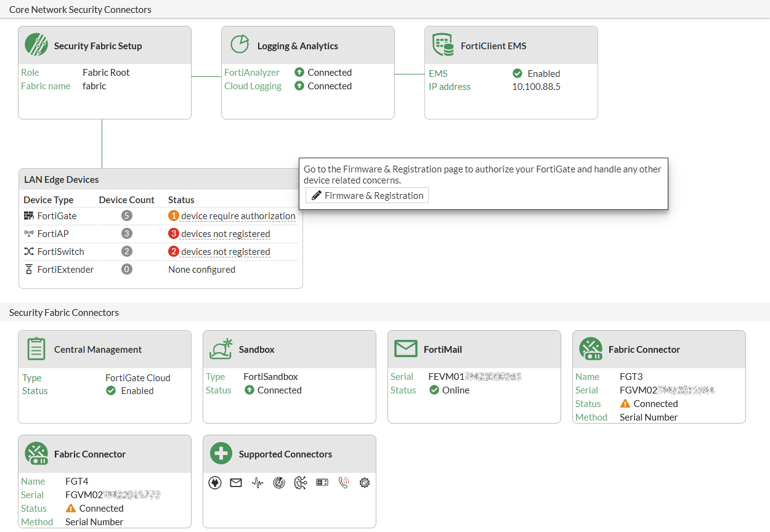The width and height of the screenshot is (770, 532).
Task: Click the Sandbox card icon
Action: pos(221,349)
